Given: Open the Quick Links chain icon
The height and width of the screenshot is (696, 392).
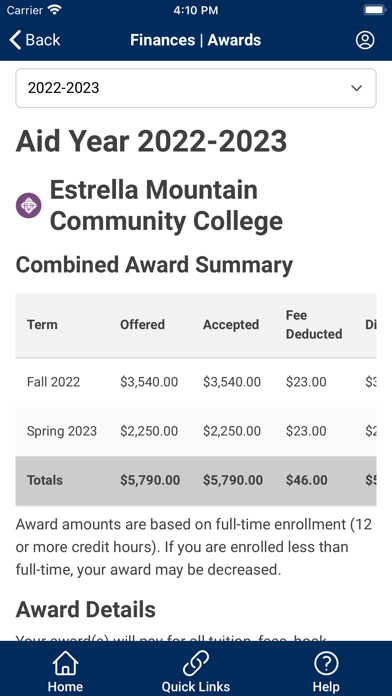Looking at the screenshot, I should (196, 663).
